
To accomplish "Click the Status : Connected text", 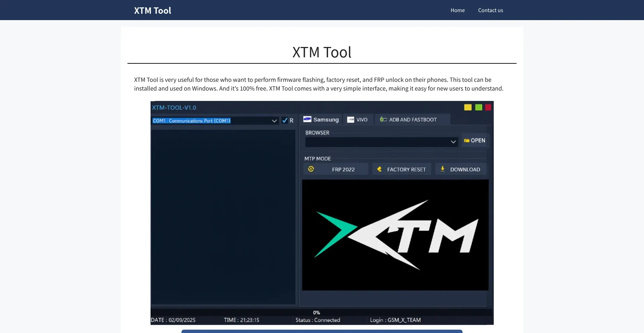I will pyautogui.click(x=318, y=320).
